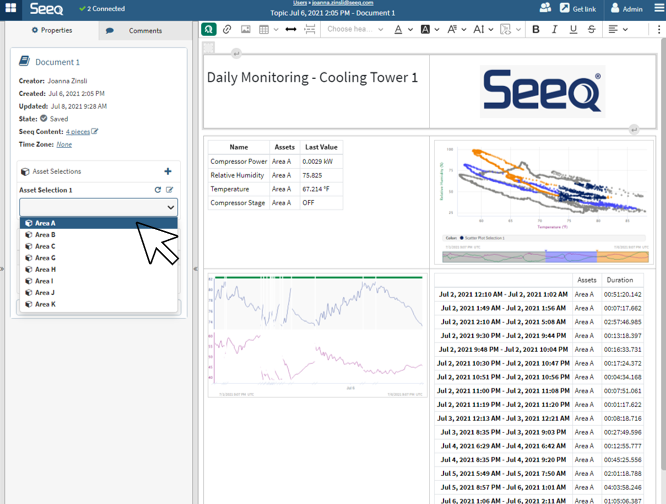
Task: Select Area G from the asset list
Action: pos(45,258)
